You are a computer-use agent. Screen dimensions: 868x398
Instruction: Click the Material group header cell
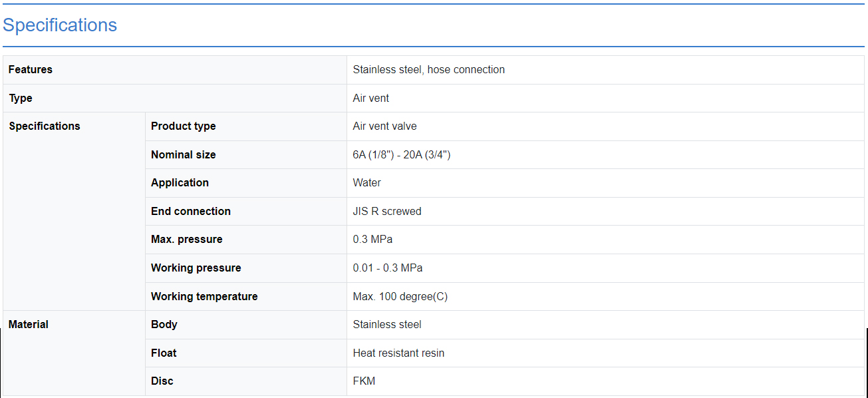tap(29, 325)
